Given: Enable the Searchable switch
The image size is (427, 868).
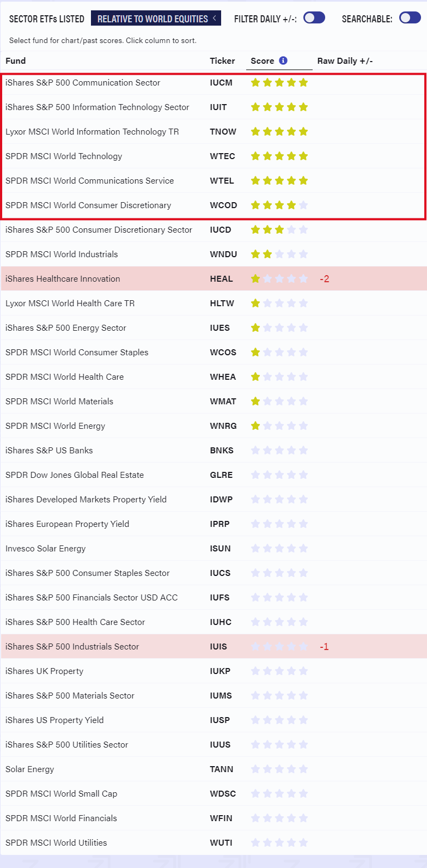Looking at the screenshot, I should tap(410, 18).
